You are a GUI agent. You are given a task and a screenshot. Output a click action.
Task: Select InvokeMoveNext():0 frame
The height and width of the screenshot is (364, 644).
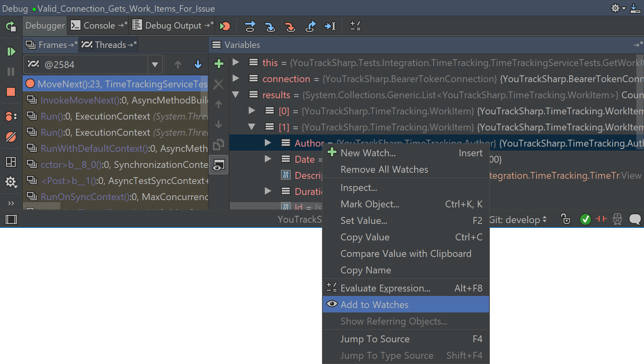[116, 100]
